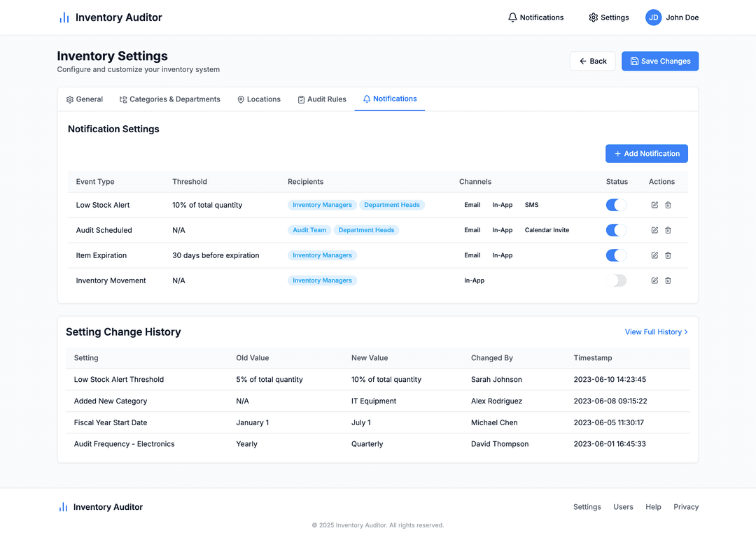
Task: Click edit icon for Audit Scheduled row
Action: click(x=654, y=230)
